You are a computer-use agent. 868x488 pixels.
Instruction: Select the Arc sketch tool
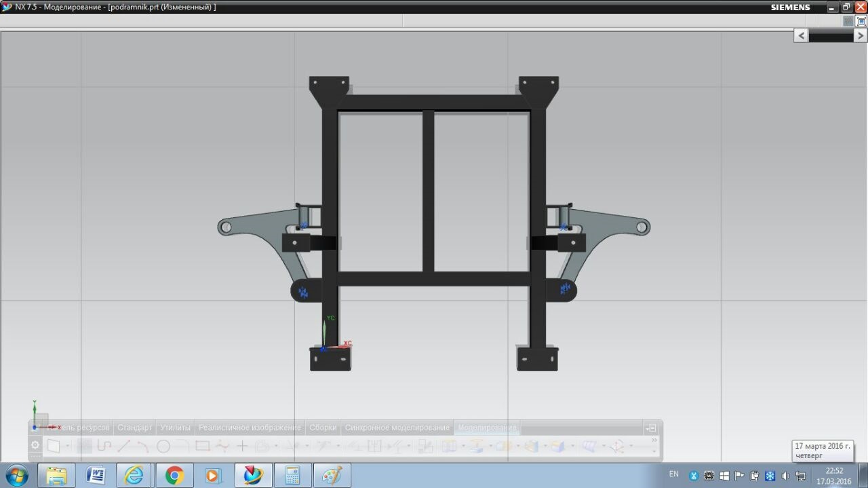tap(143, 446)
